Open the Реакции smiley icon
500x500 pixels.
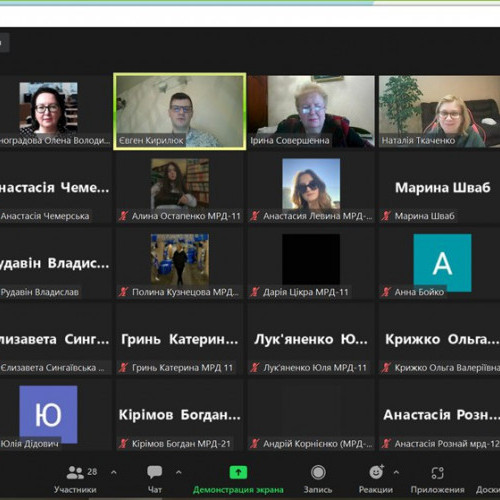376,472
